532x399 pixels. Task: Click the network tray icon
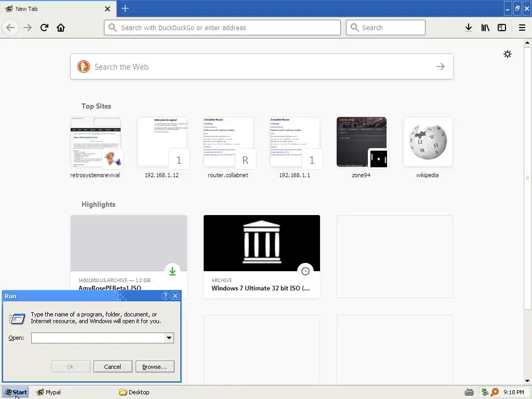click(485, 392)
